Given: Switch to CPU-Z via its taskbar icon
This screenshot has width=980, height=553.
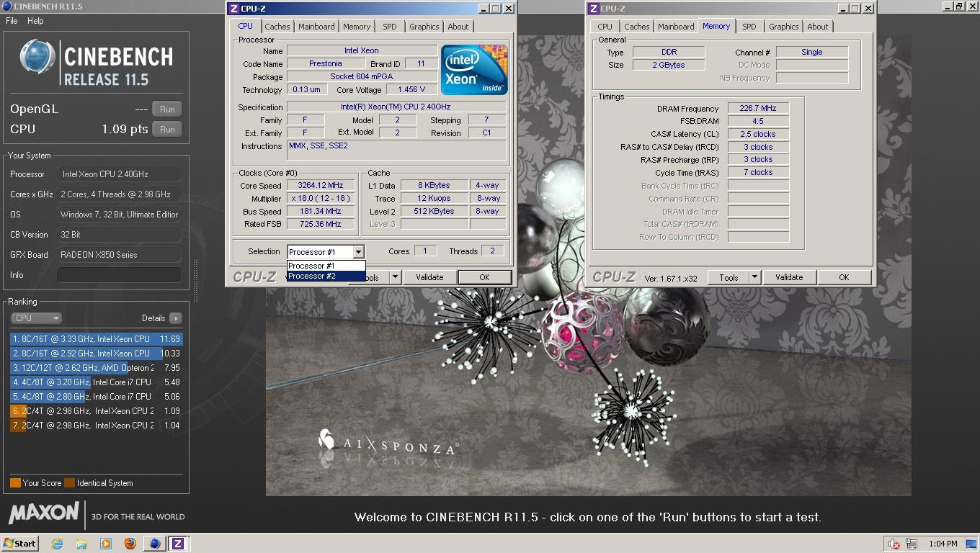Looking at the screenshot, I should (178, 544).
